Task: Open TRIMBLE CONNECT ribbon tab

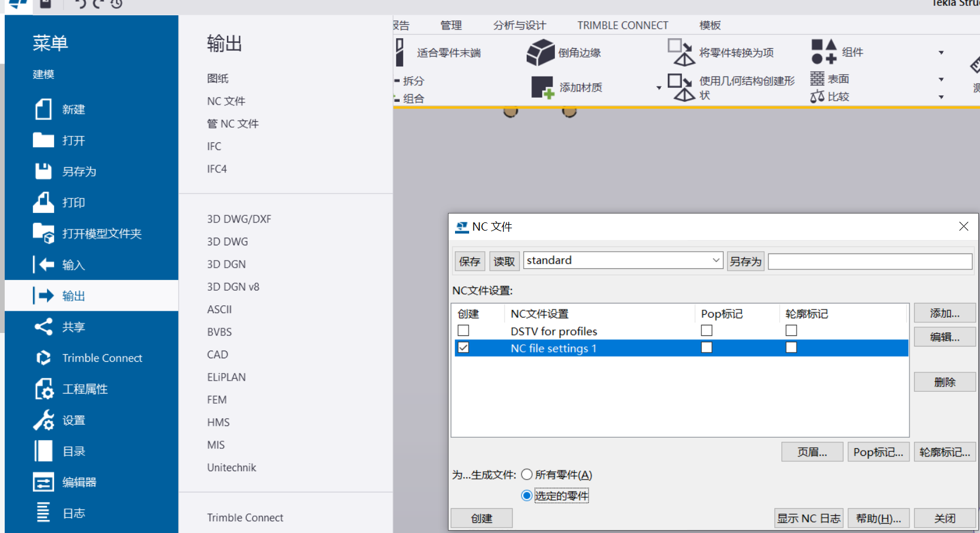Action: click(x=623, y=25)
